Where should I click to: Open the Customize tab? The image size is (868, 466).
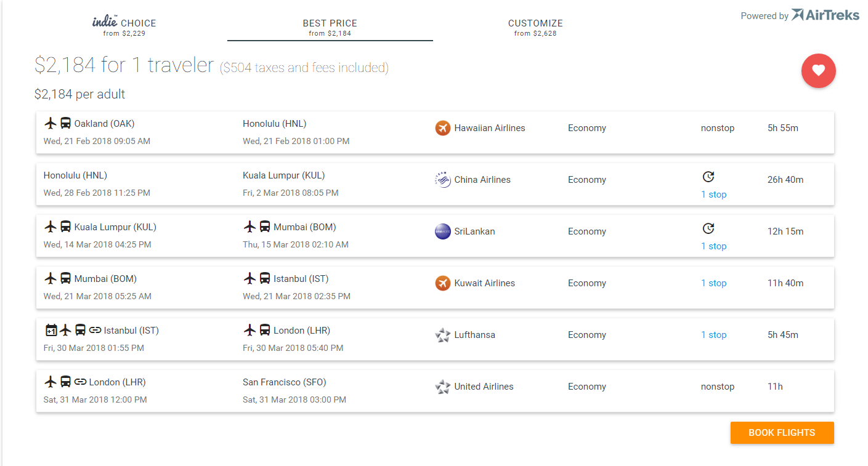[x=535, y=27]
